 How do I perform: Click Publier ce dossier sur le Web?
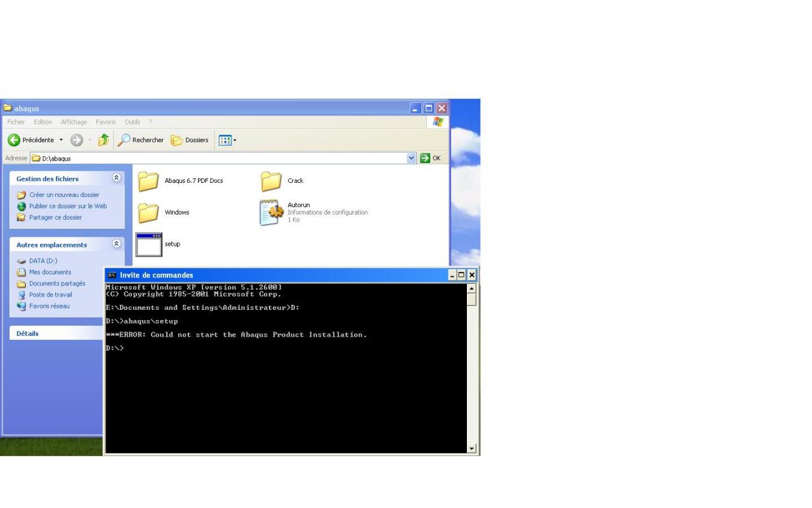68,206
